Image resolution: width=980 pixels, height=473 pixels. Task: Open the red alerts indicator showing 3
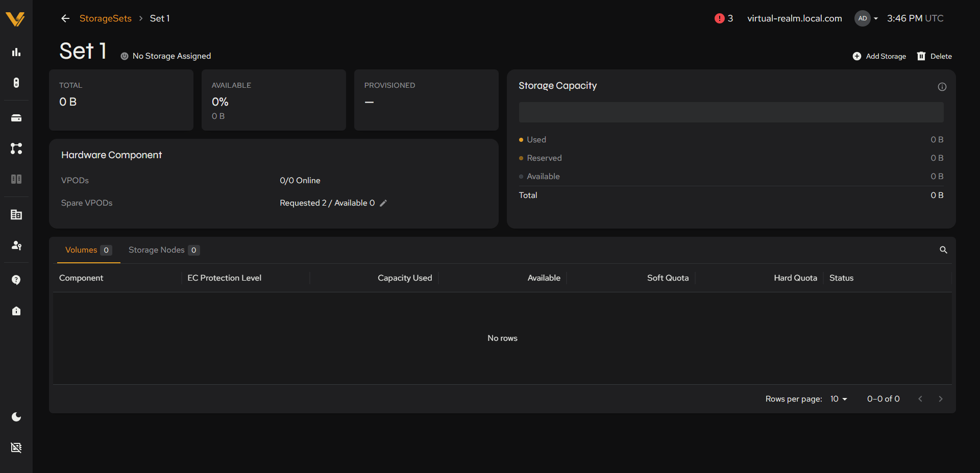(724, 18)
